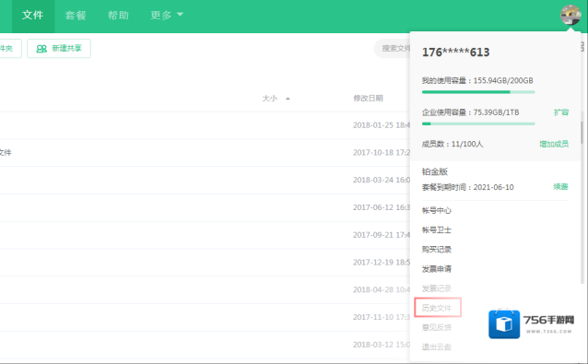This screenshot has width=588, height=364.
Task: Focus the 搜索文件 search field
Action: 393,48
